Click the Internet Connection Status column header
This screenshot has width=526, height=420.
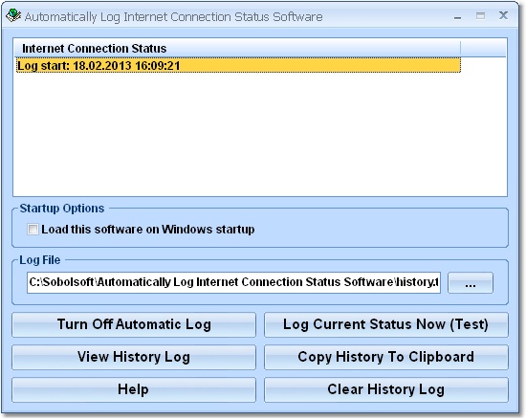pos(237,48)
